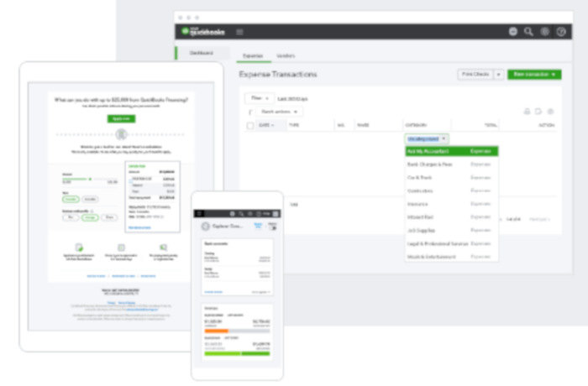This screenshot has width=588, height=386.
Task: Choose Legal & Professional Services category
Action: pos(452,243)
